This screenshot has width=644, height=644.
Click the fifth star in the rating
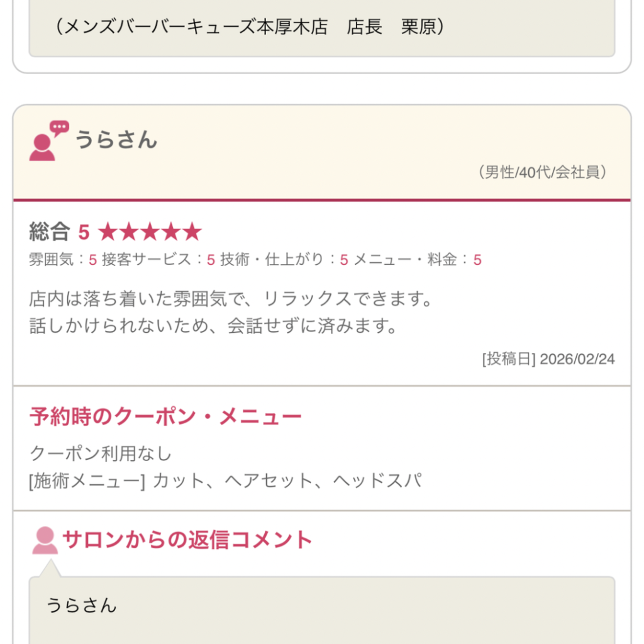[192, 232]
